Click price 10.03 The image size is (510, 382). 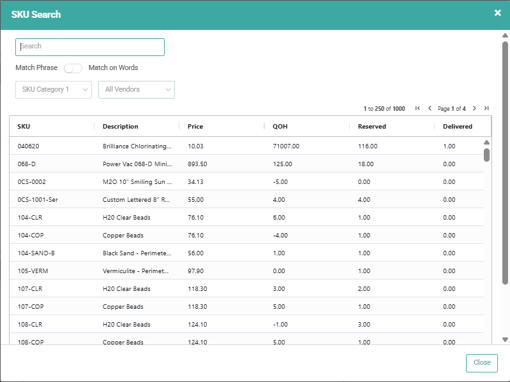coord(195,146)
